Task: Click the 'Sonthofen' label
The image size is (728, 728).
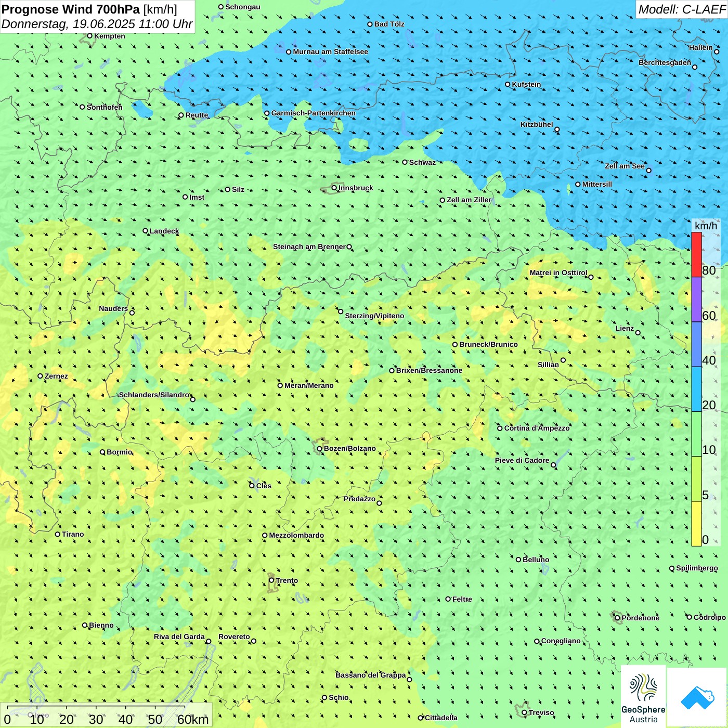Action: (105, 107)
